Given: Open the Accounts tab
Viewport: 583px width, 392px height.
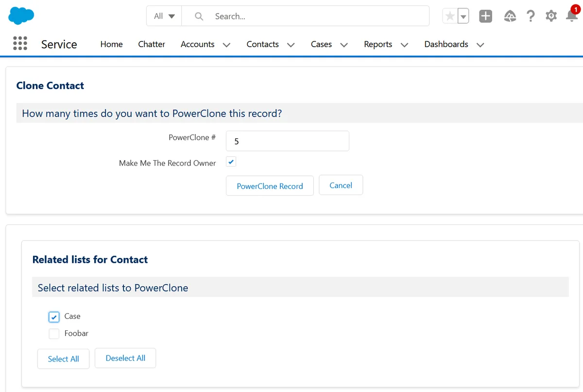Looking at the screenshot, I should 197,44.
